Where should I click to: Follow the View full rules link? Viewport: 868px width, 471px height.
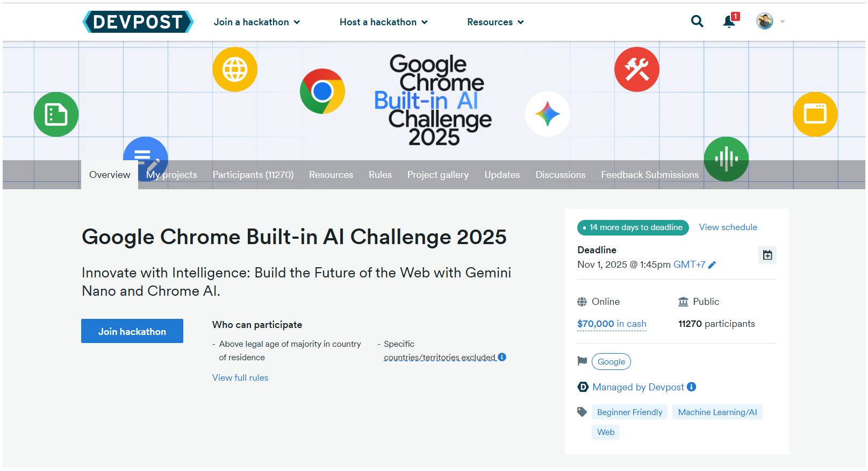pos(240,377)
